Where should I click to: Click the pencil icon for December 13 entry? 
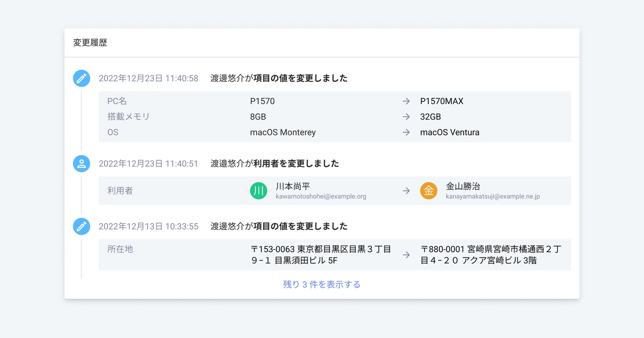pos(81,226)
